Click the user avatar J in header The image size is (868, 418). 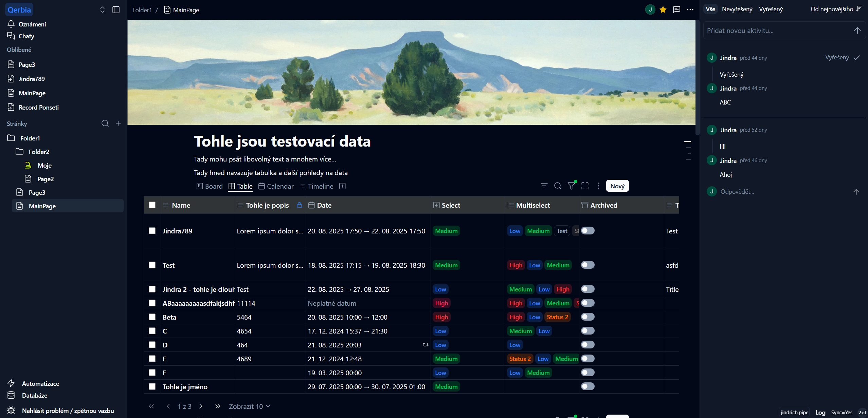click(650, 10)
